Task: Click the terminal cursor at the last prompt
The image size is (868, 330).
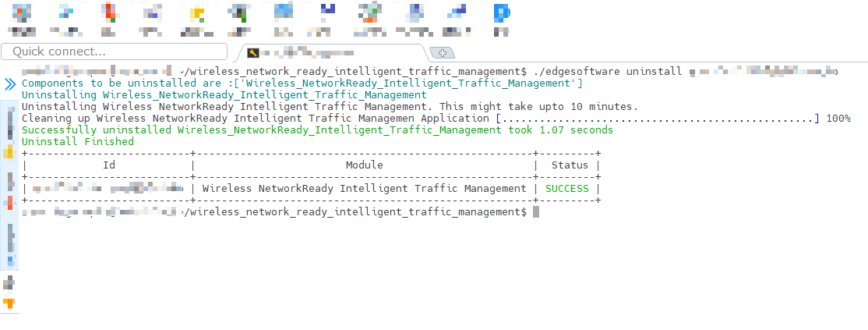Action: click(x=536, y=212)
